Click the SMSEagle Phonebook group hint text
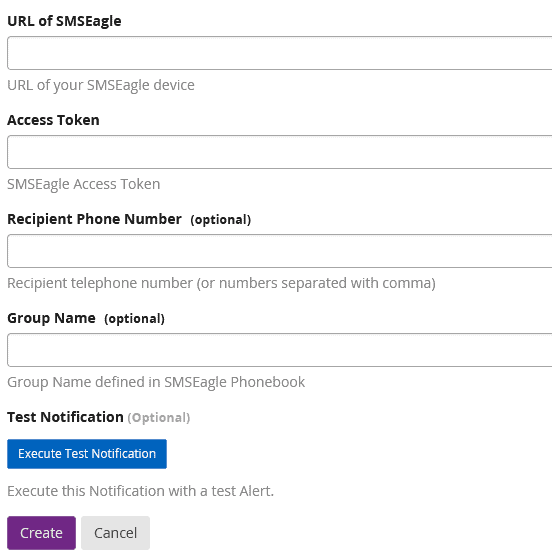This screenshot has width=552, height=557. 156,382
